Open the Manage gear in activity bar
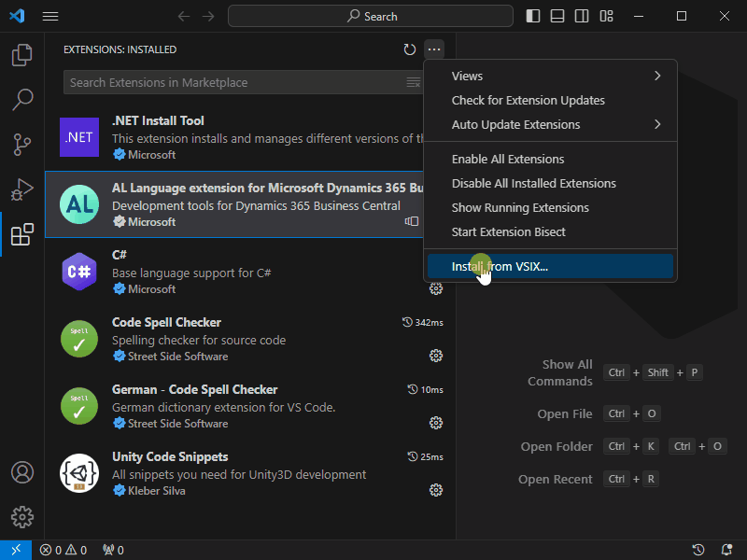The height and width of the screenshot is (560, 747). [x=21, y=517]
